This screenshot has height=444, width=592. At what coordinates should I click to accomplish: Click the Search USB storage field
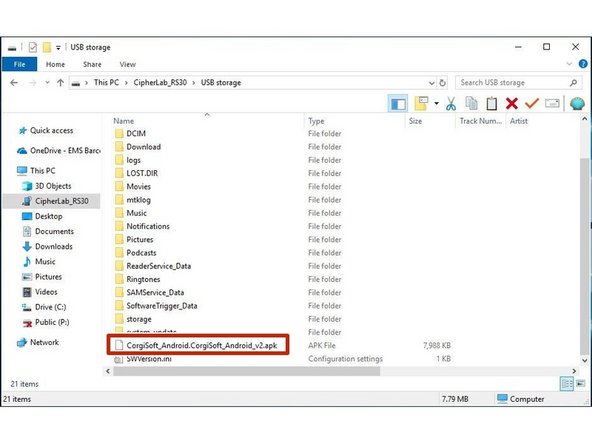pyautogui.click(x=519, y=83)
